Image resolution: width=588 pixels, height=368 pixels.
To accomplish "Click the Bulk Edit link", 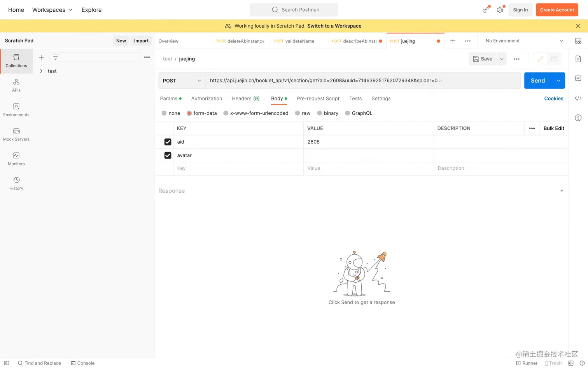I will tap(554, 129).
